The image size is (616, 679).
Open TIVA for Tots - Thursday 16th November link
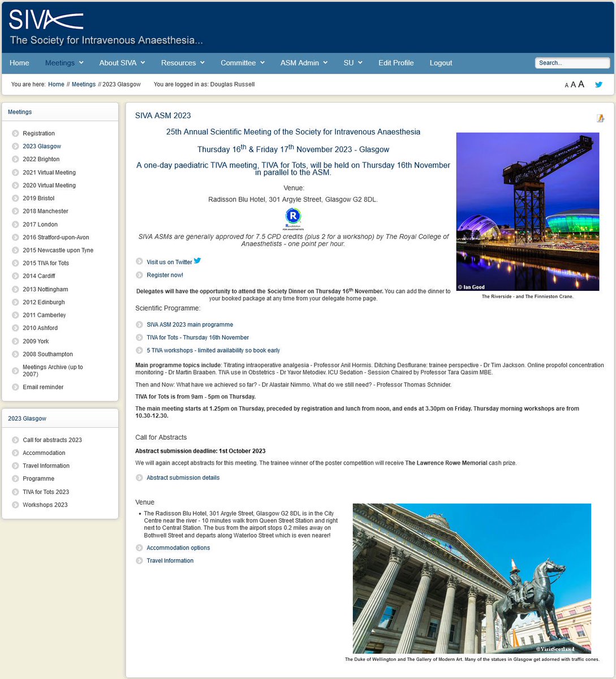pos(197,337)
